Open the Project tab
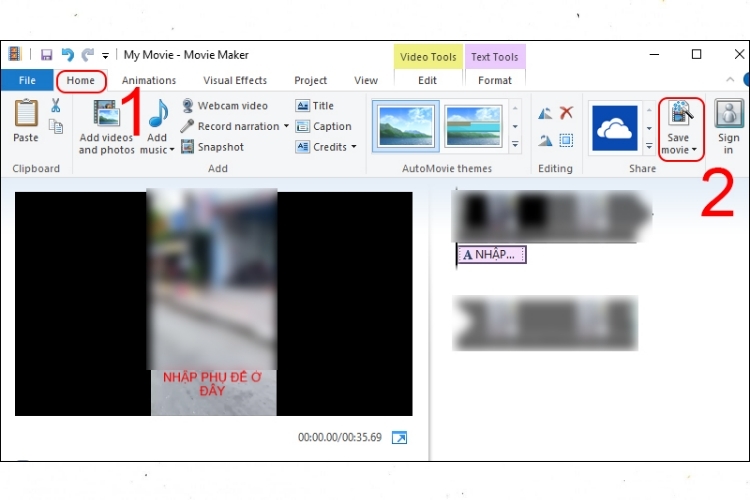 [310, 80]
